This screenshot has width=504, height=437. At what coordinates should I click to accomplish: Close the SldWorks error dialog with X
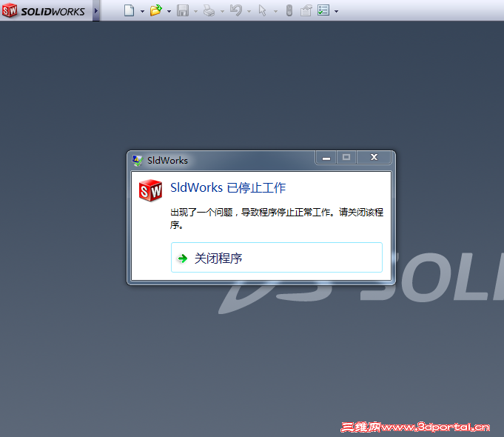pos(374,157)
